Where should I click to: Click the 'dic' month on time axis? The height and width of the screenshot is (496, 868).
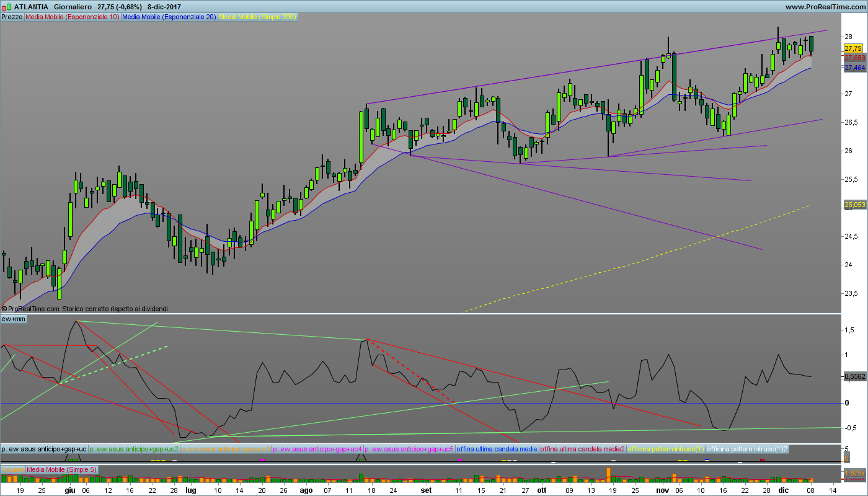click(782, 490)
